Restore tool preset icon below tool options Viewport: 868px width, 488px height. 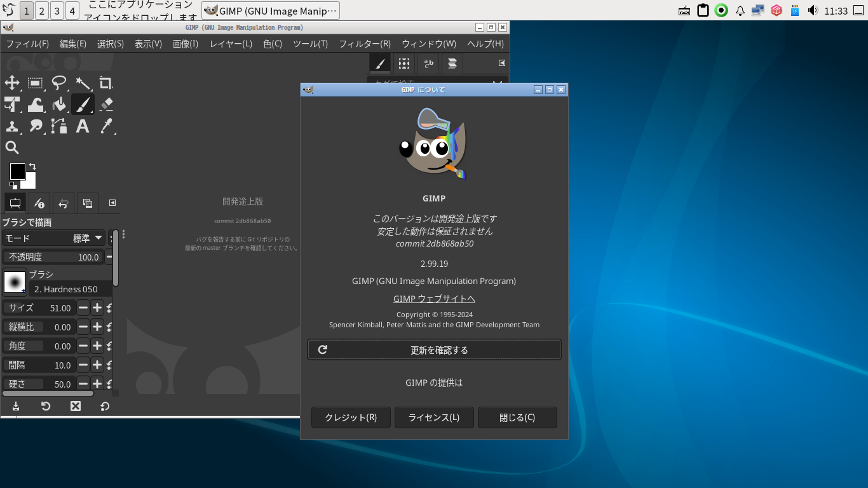[x=46, y=406]
